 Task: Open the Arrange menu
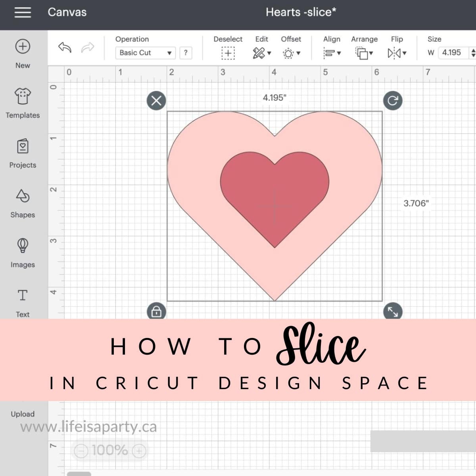pos(364,53)
